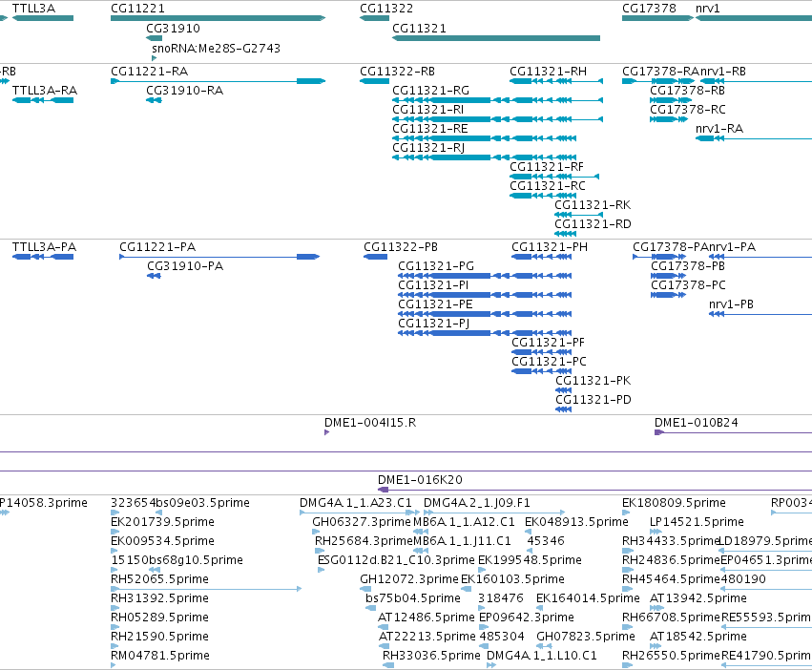The width and height of the screenshot is (812, 670).
Task: Click transcript nrv1-RA label
Action: pos(719,129)
